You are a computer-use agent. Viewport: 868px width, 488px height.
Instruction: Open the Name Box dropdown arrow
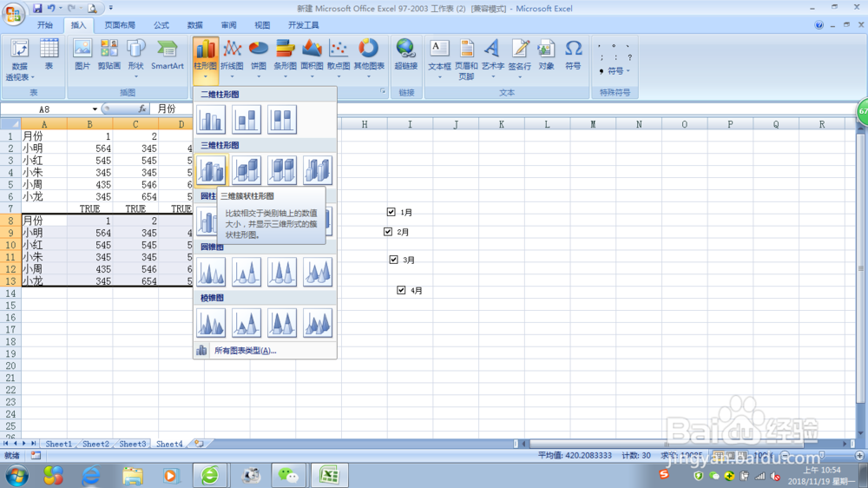click(95, 109)
